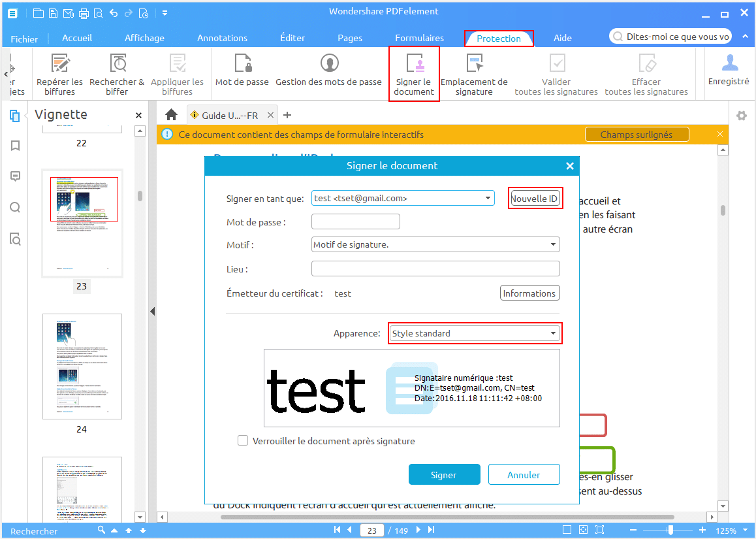Switch to the Accueil tab

pos(77,38)
